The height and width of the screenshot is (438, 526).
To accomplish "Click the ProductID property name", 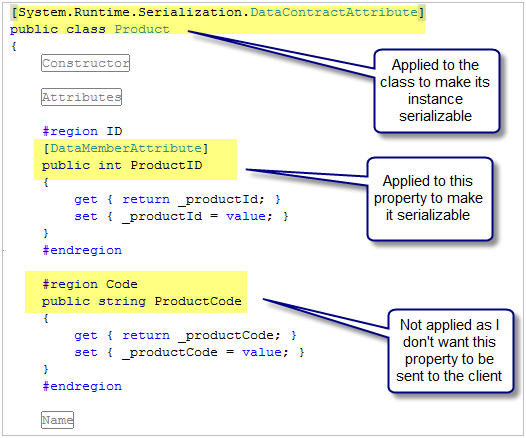I will pos(166,165).
